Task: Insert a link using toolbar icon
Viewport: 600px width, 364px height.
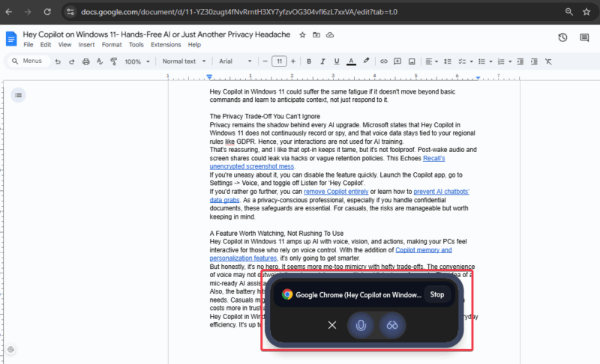Action: tap(384, 61)
